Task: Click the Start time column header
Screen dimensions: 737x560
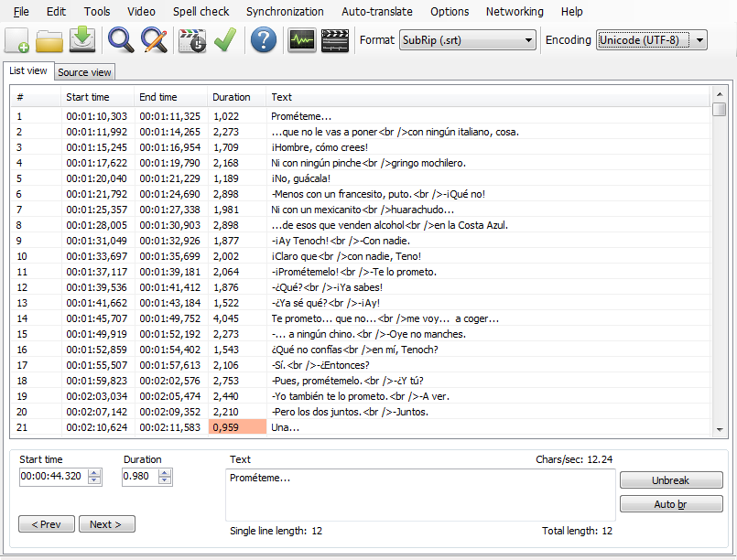Action: pos(97,97)
